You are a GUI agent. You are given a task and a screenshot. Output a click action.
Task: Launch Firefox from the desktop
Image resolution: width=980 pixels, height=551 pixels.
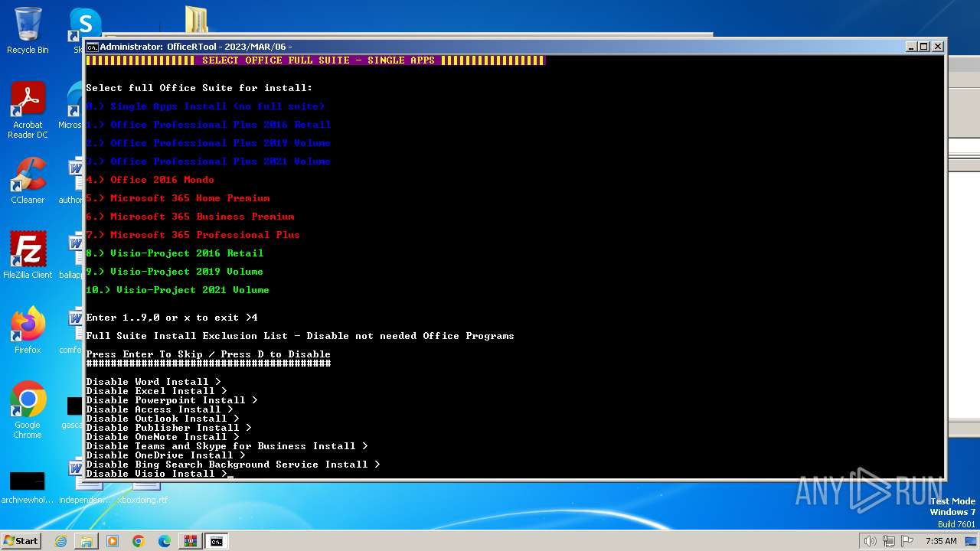[28, 330]
